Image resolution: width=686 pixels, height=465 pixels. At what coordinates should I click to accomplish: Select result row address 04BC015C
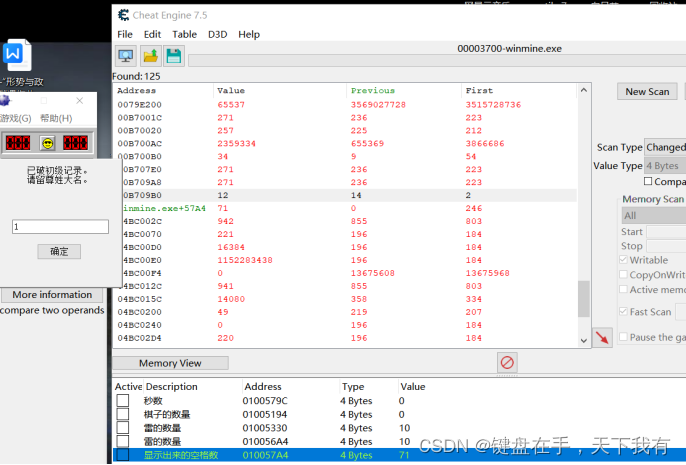345,299
